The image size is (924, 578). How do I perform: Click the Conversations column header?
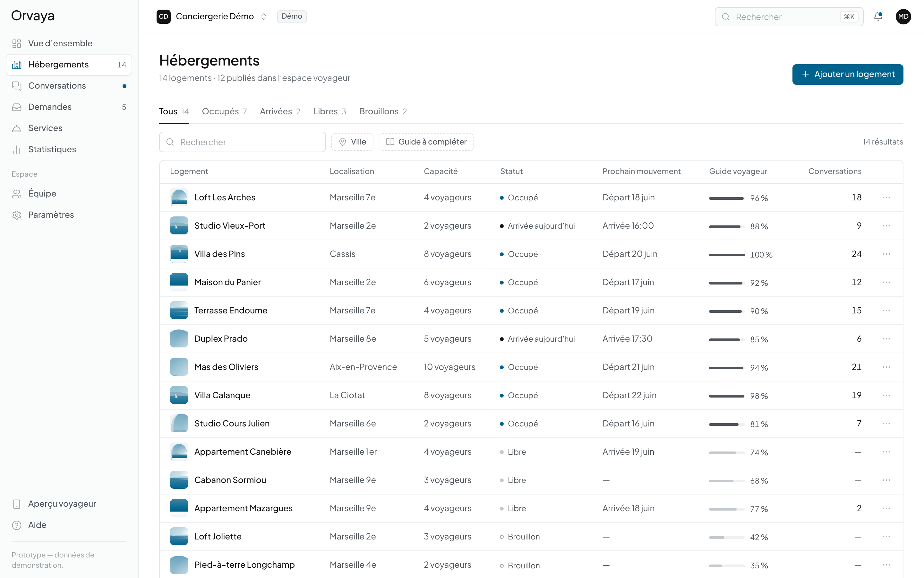click(x=835, y=172)
